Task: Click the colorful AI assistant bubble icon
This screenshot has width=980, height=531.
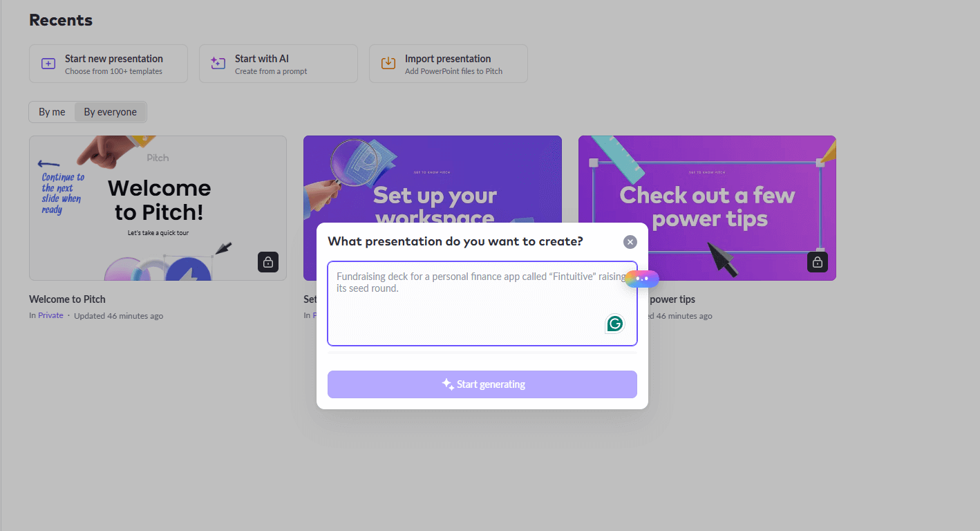Action: point(642,278)
